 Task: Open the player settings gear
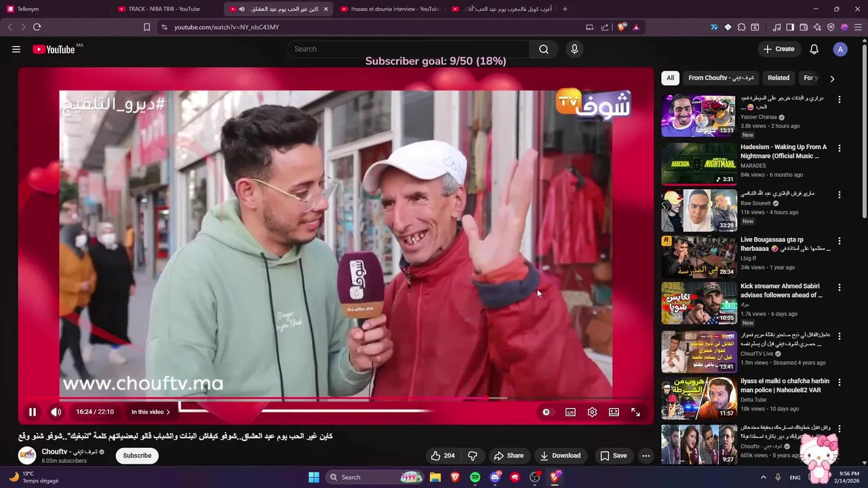click(x=592, y=412)
